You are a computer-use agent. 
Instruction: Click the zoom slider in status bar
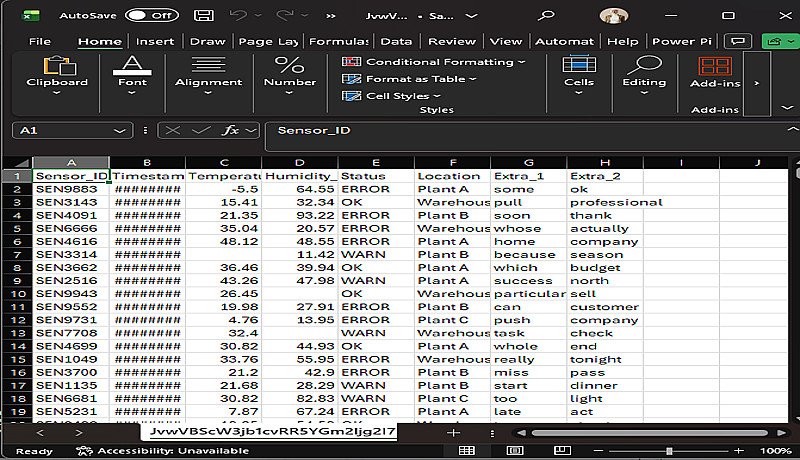click(668, 451)
